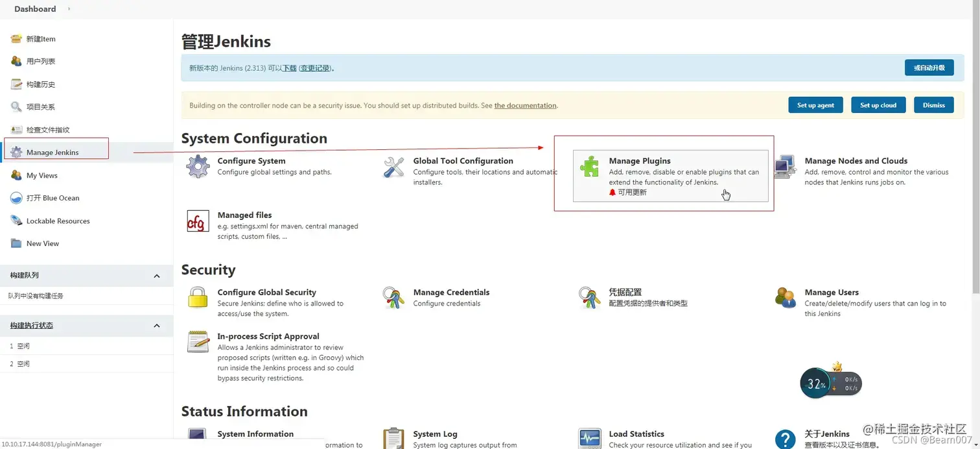Click the Blue Ocean sphere icon
This screenshot has width=980, height=449.
[x=16, y=198]
